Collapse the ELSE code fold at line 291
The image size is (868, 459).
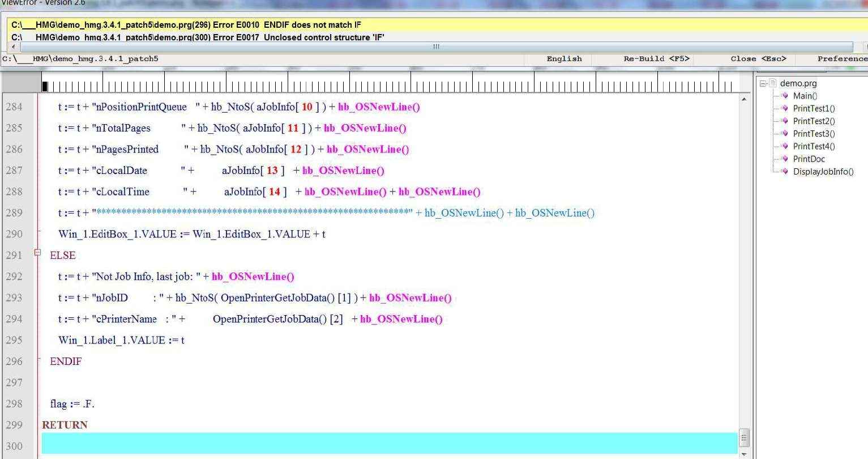click(37, 253)
